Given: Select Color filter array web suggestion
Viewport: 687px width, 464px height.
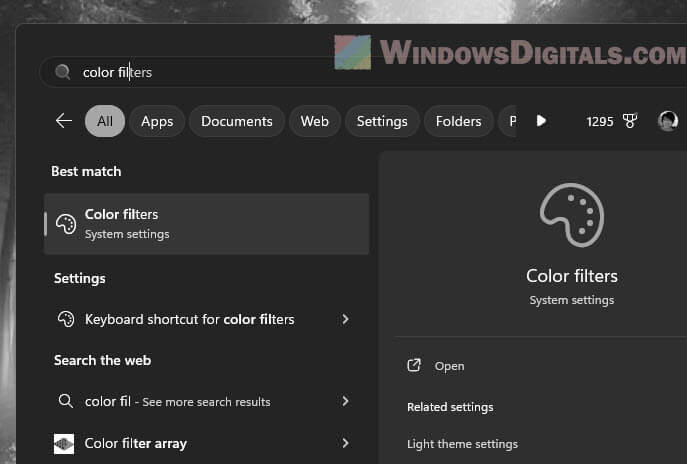Looking at the screenshot, I should [x=206, y=443].
